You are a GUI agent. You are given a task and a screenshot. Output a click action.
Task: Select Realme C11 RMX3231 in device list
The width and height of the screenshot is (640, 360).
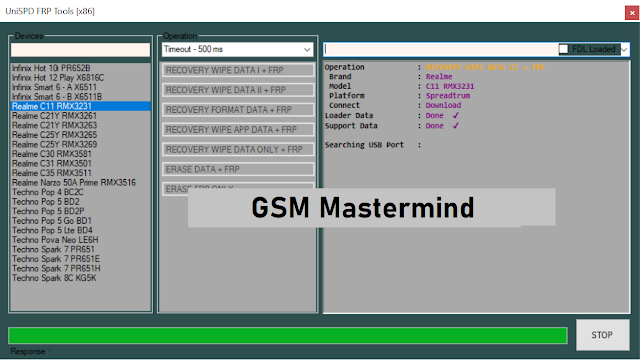click(x=80, y=106)
